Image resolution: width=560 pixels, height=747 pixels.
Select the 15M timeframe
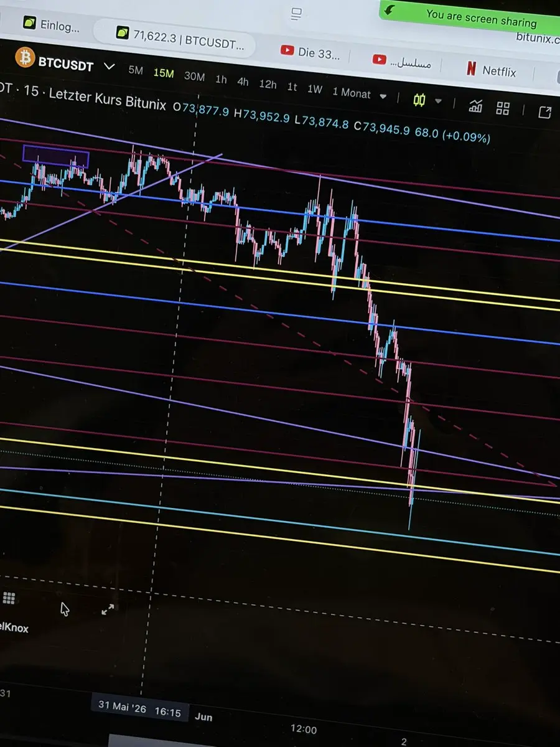[164, 73]
